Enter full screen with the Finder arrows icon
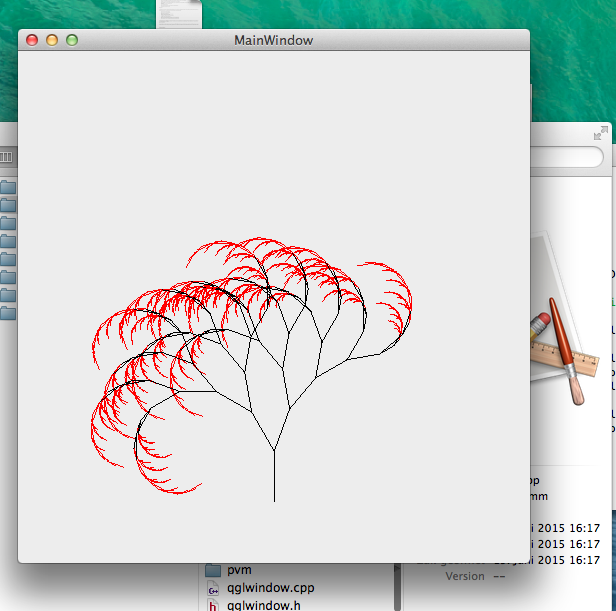This screenshot has height=611, width=616. point(601,133)
